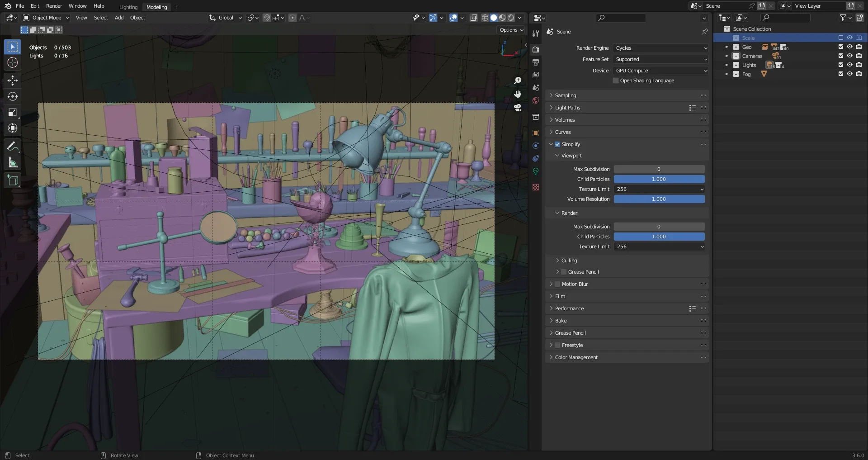Hide the Fog collection in viewport

pos(850,74)
